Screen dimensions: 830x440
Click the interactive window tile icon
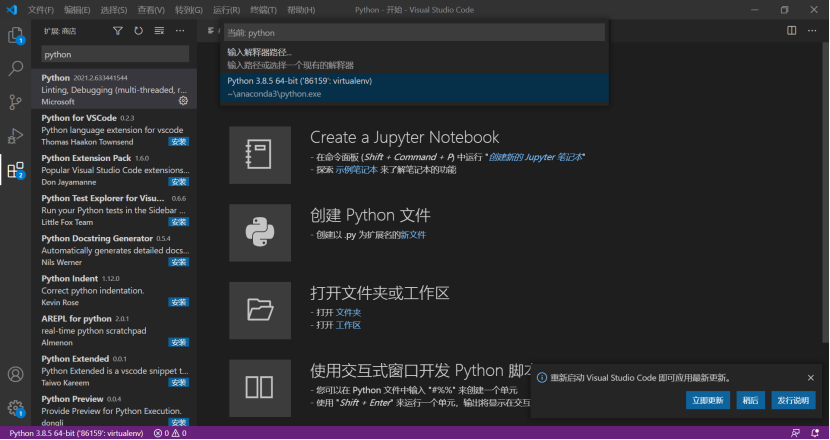[260, 388]
